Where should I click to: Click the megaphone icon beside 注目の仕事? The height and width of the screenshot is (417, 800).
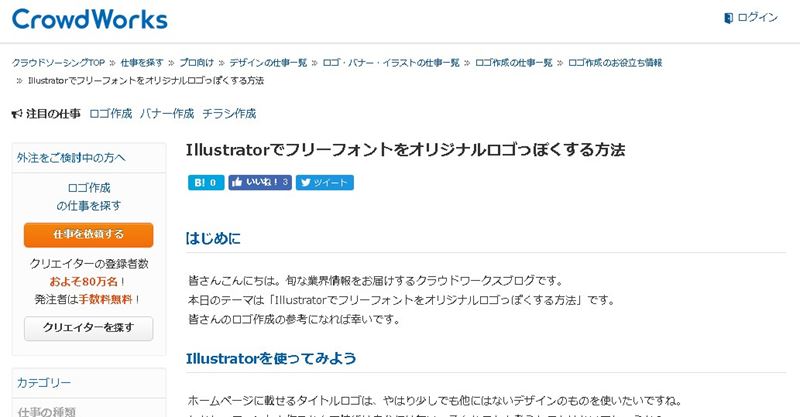16,114
